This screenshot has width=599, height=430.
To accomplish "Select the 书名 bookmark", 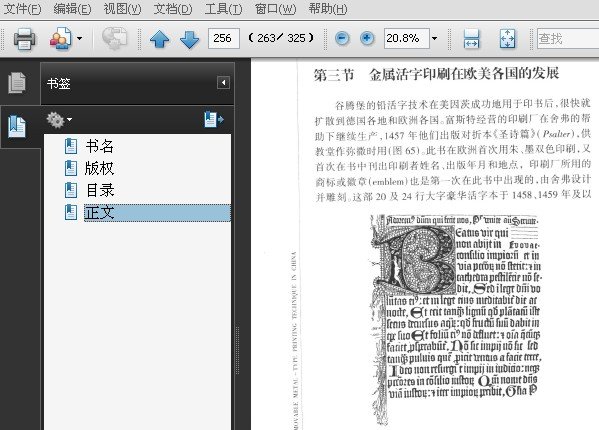I will tap(99, 146).
